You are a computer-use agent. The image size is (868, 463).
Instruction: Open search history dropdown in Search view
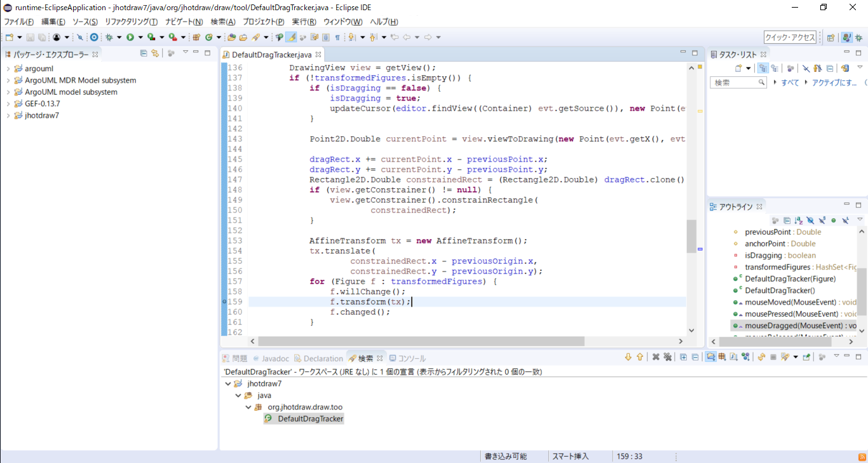[796, 357]
